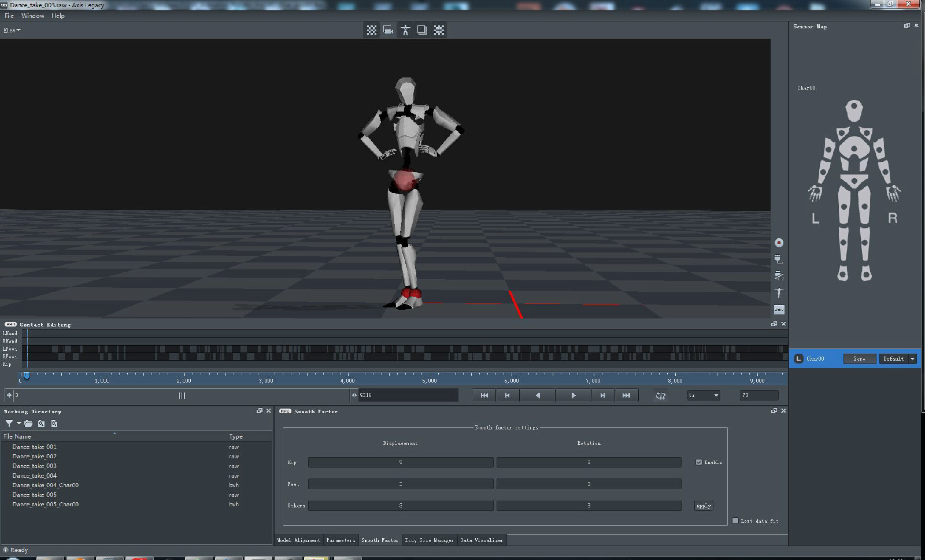This screenshot has width=925, height=560.
Task: Sort by the Type column header
Action: pyautogui.click(x=249, y=436)
